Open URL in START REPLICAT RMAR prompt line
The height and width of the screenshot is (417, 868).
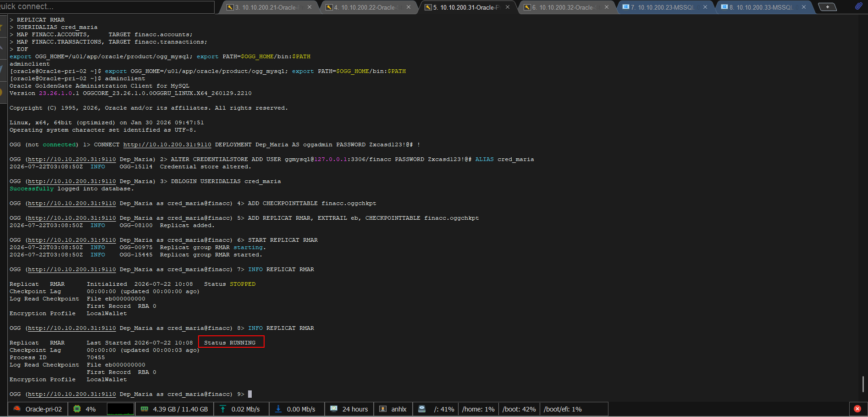72,240
